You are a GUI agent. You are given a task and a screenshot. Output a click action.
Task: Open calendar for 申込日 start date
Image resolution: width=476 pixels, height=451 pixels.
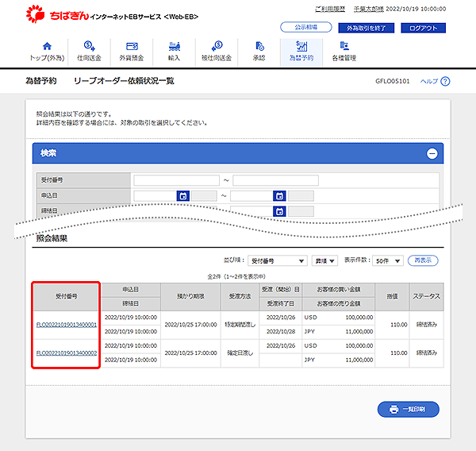coord(183,195)
